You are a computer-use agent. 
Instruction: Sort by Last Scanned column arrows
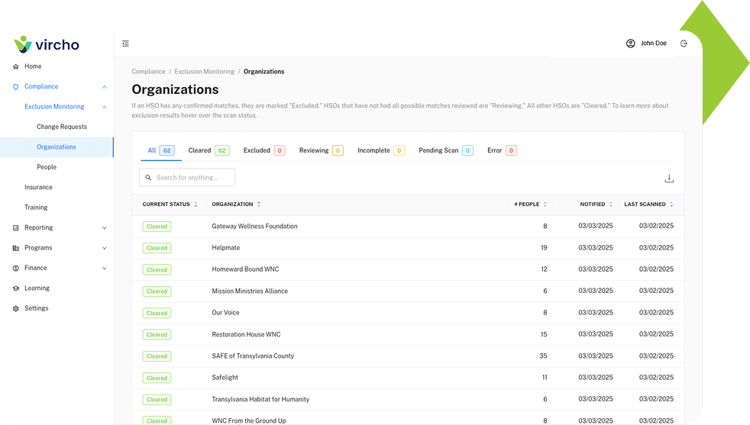pos(672,204)
